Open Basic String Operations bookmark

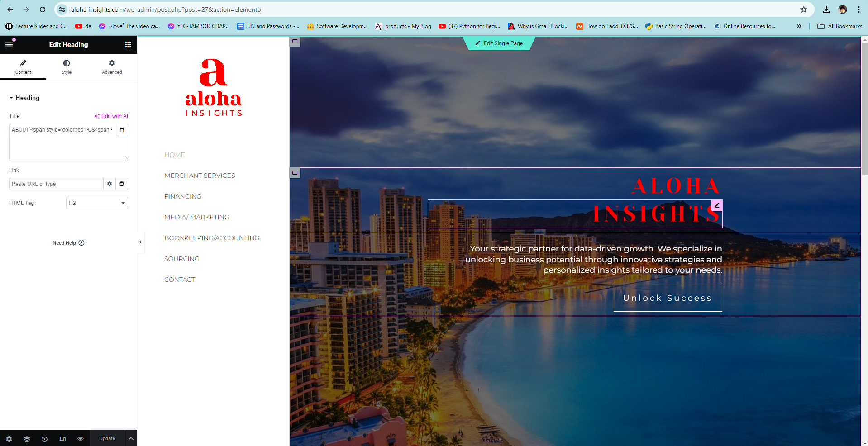[x=676, y=26]
